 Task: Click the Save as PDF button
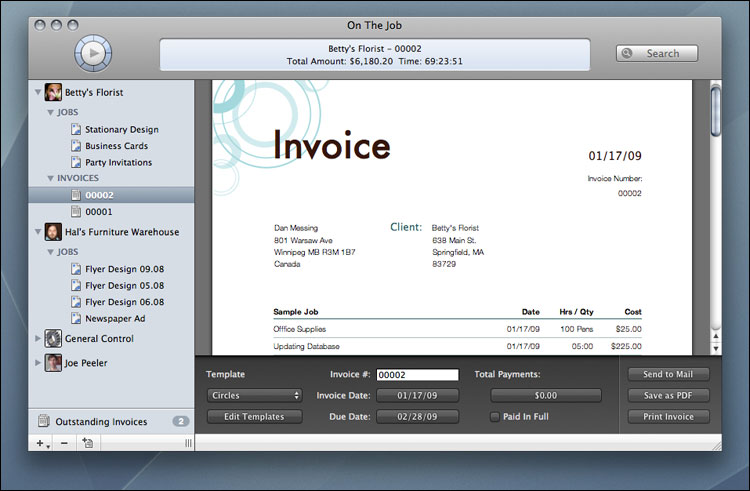coord(669,395)
